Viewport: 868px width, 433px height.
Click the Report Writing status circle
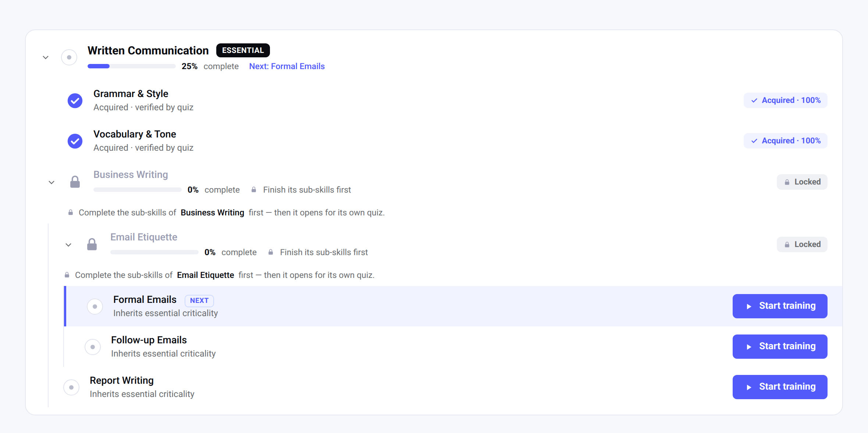point(71,387)
